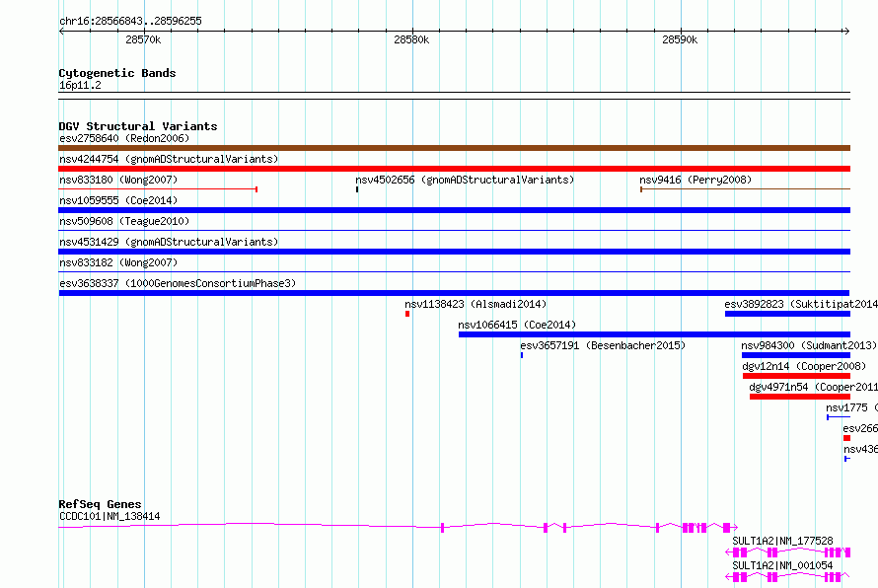Click the blue esv3892823 variant bar
The image size is (878, 588).
[x=787, y=314]
